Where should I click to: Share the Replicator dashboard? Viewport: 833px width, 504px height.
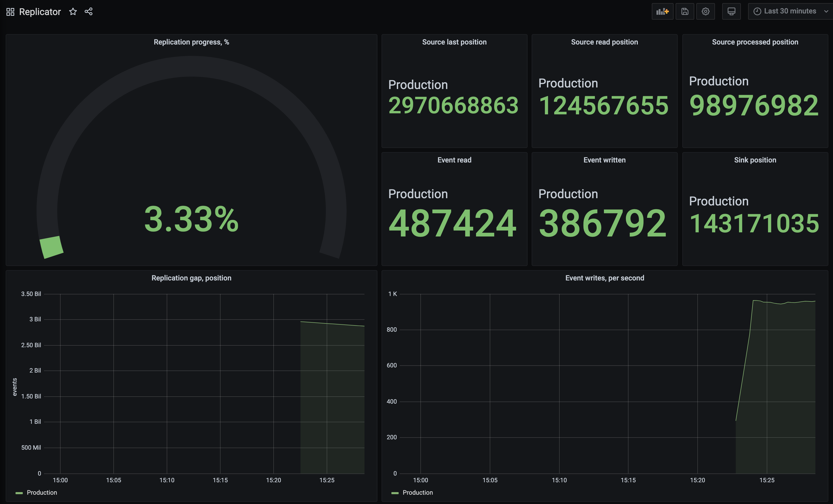tap(89, 12)
